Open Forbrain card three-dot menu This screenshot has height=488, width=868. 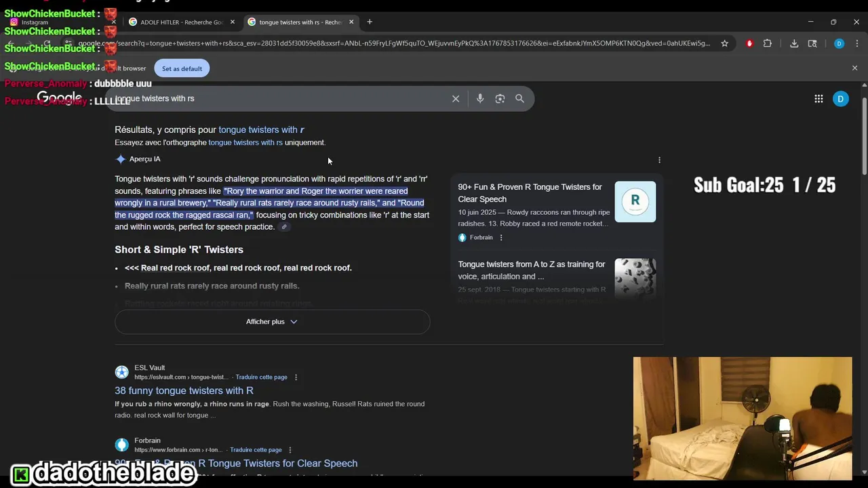(x=501, y=238)
